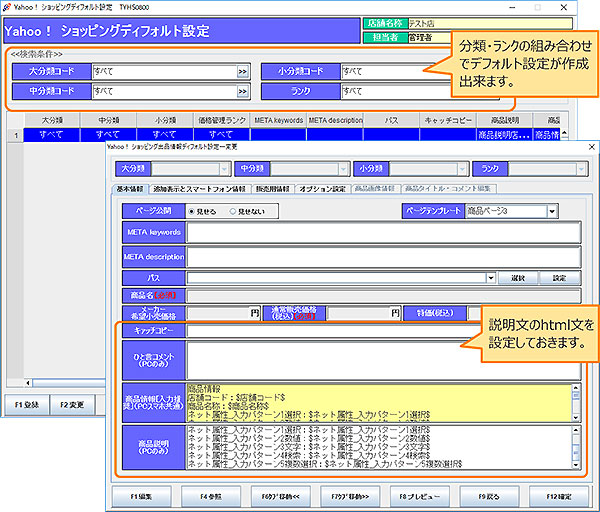
Task: Click the 選択 button beside パス
Action: 517,277
